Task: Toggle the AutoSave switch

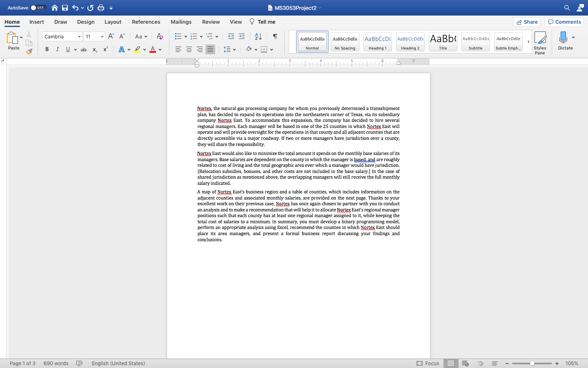Action: tap(38, 8)
